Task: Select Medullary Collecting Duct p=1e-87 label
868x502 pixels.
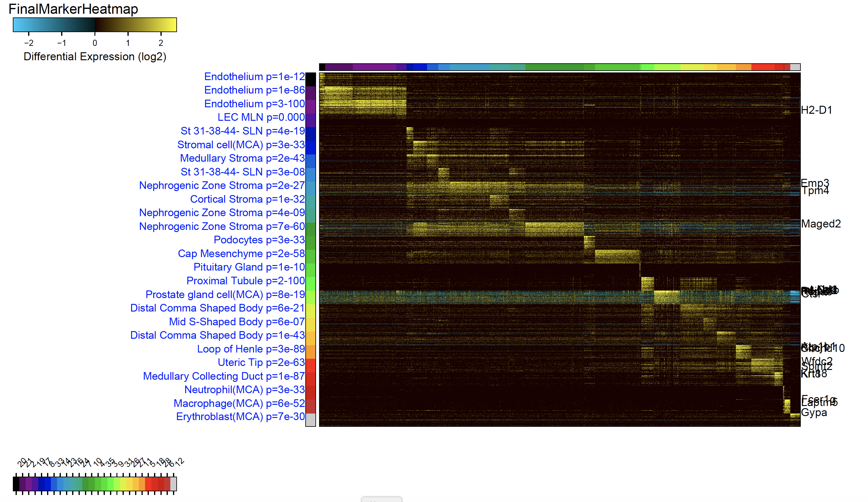Action: pos(224,376)
